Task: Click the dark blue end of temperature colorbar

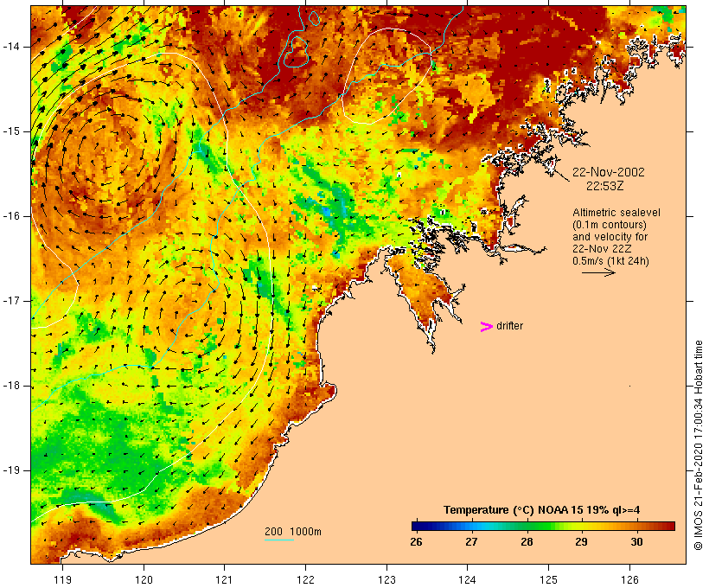Action: [418, 526]
